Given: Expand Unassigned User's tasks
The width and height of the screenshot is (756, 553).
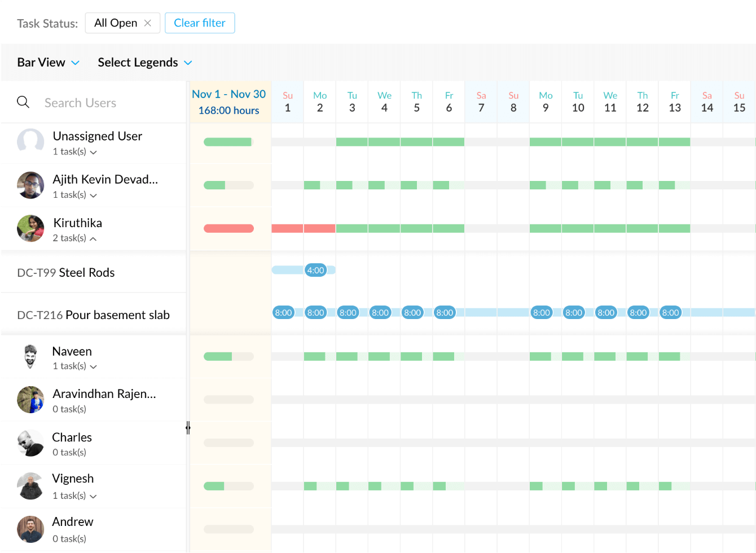Looking at the screenshot, I should coord(94,152).
